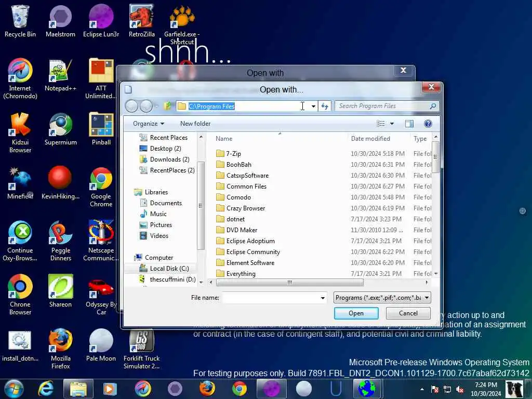Select thescuffmini (D:) drive
The width and height of the screenshot is (532, 399).
tap(167, 279)
